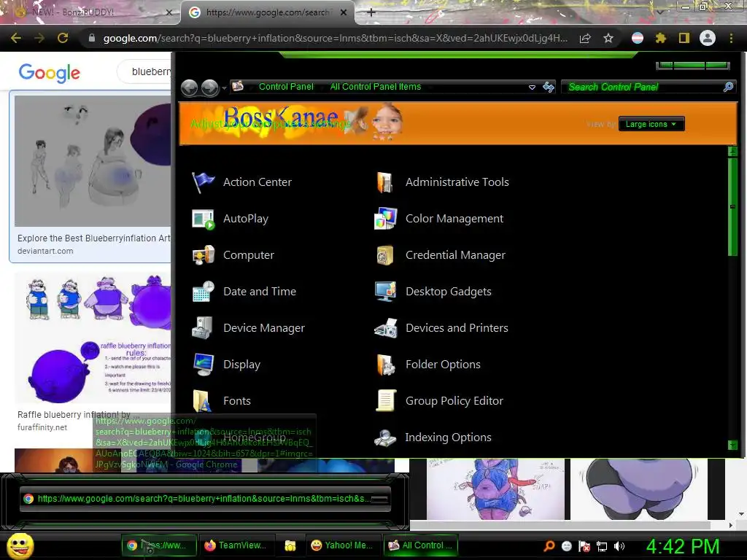Open the AutoPlay icon
This screenshot has width=747, height=560.
[x=203, y=219]
